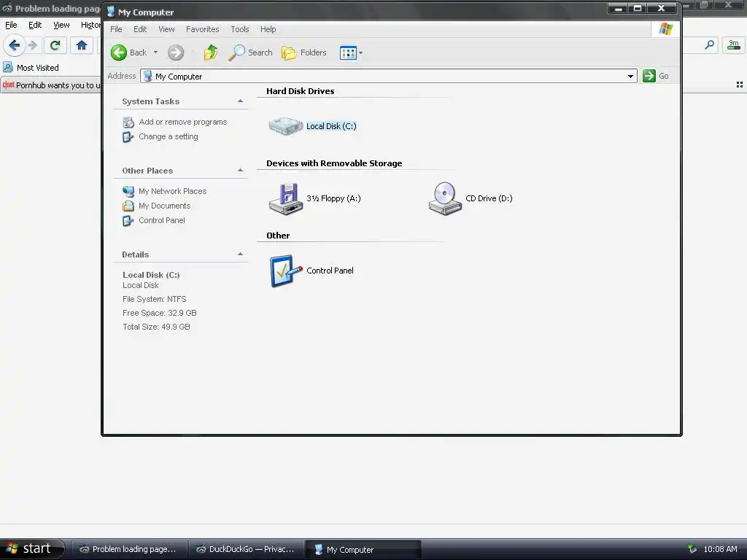Screen dimensions: 747x560
Task: Open the File menu in My Computer
Action: tap(116, 29)
